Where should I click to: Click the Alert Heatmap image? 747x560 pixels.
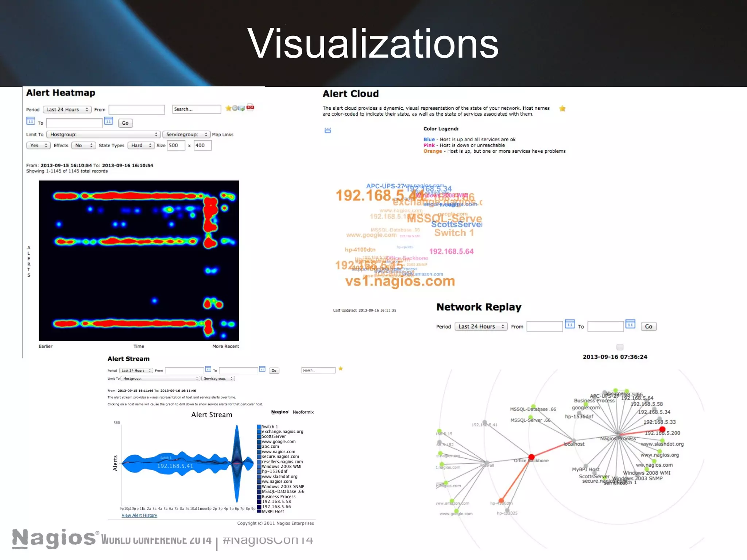point(139,261)
